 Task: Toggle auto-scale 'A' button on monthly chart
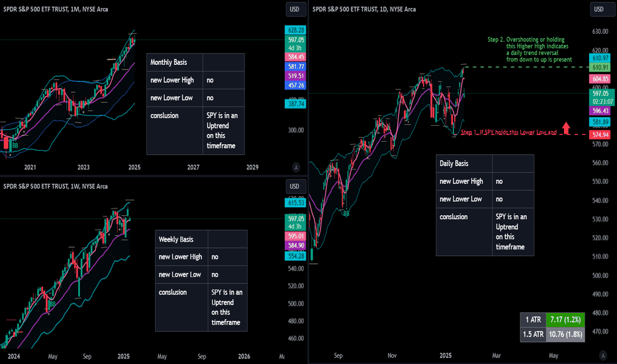pyautogui.click(x=296, y=167)
